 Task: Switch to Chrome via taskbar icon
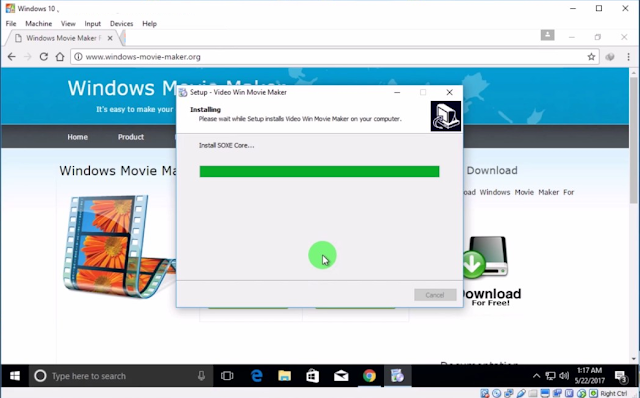[x=369, y=376]
